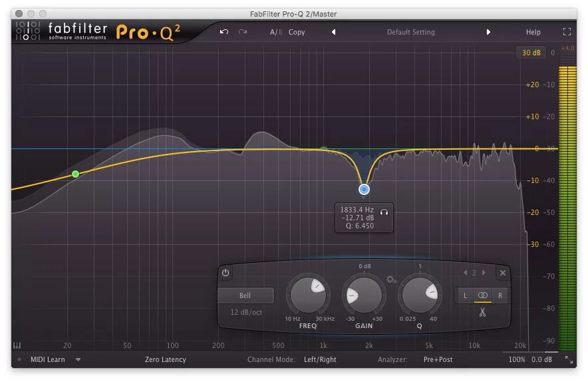588x382 pixels.
Task: Enter full screen mode via corner icon
Action: point(567,32)
